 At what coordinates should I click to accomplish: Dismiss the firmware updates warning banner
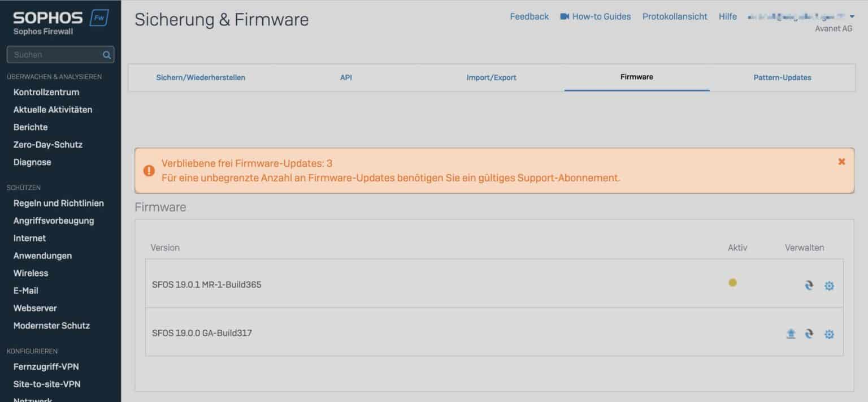coord(842,161)
